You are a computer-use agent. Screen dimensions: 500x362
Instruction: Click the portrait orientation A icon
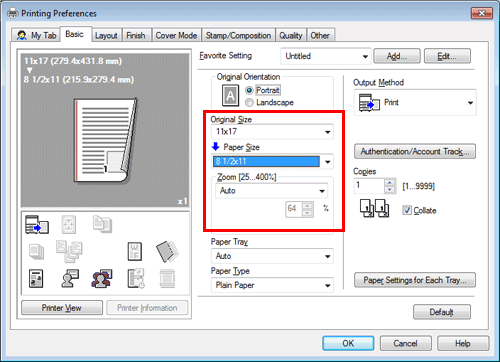pos(230,96)
